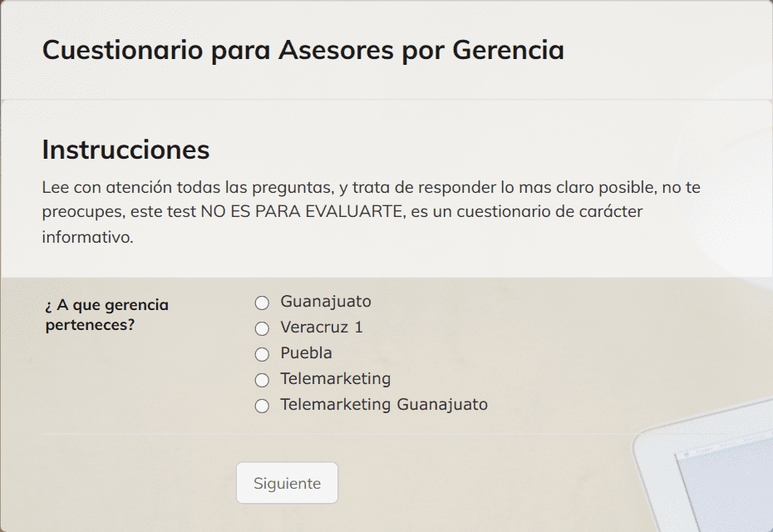Click the Cuestionario para Asesores por Gerencia title
Viewport: 773px width, 532px height.
coord(303,50)
